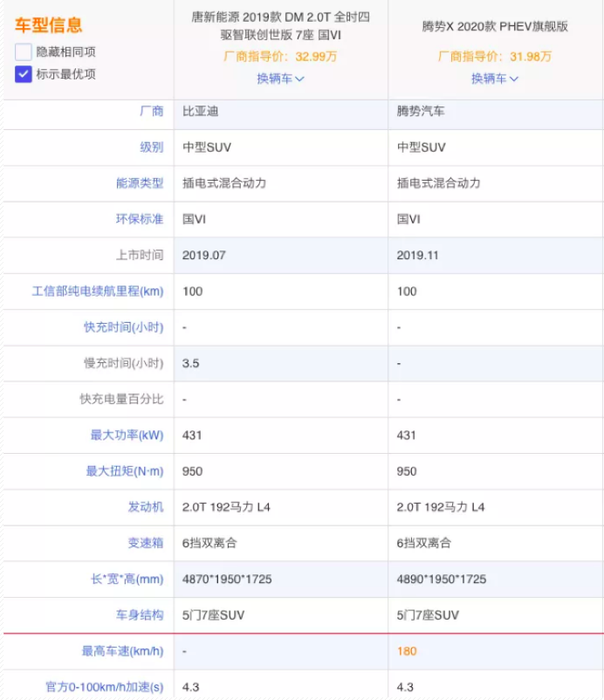Open the 长*宽*高(mm) label link
604x700 pixels.
click(127, 580)
